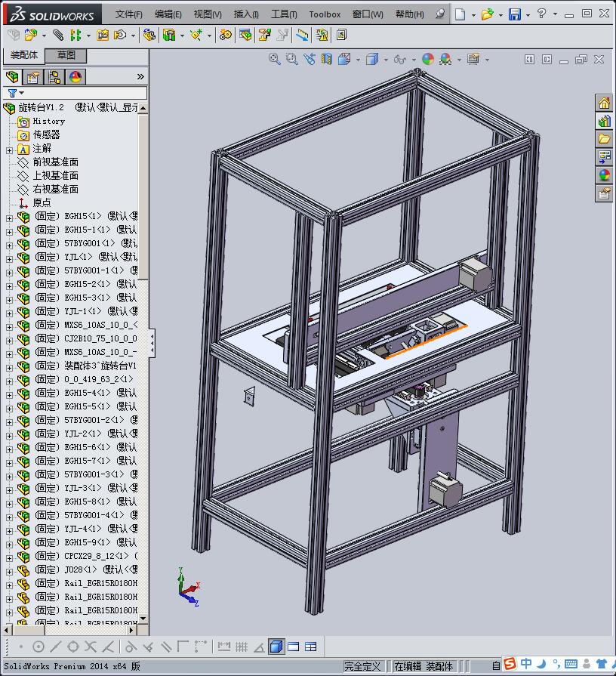Open the Custom Properties task pane icon
Screen dimensions: 616x676
pos(604,193)
